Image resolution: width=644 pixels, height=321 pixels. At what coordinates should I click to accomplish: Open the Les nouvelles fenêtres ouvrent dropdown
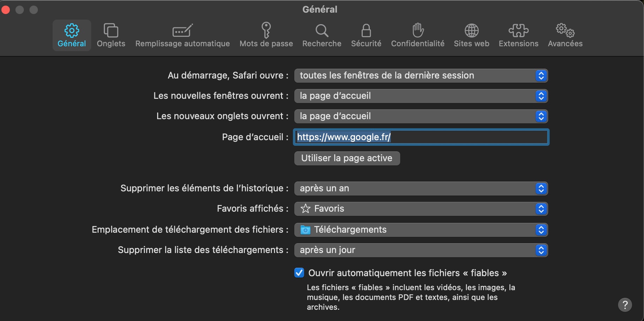421,96
